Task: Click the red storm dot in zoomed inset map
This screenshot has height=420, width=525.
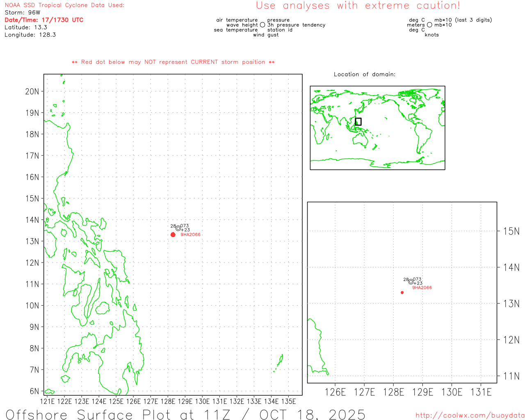Action: click(402, 292)
